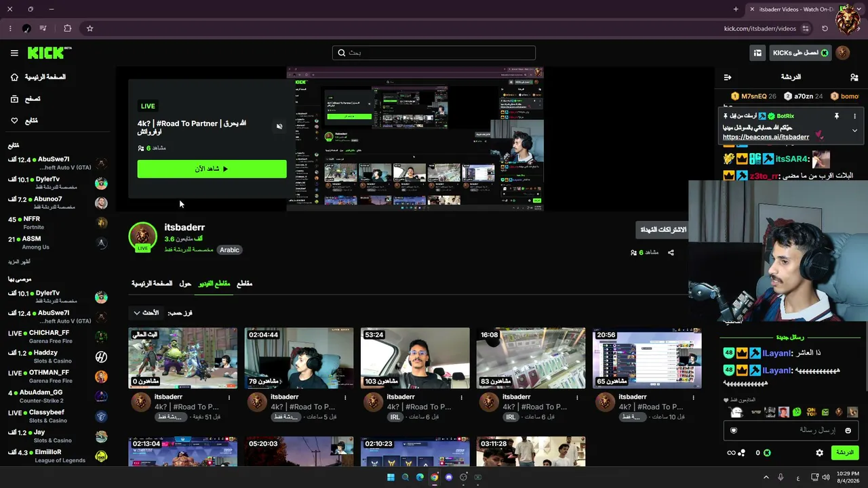The image size is (868, 488).
Task: Switch to the About tab
Action: click(x=185, y=284)
